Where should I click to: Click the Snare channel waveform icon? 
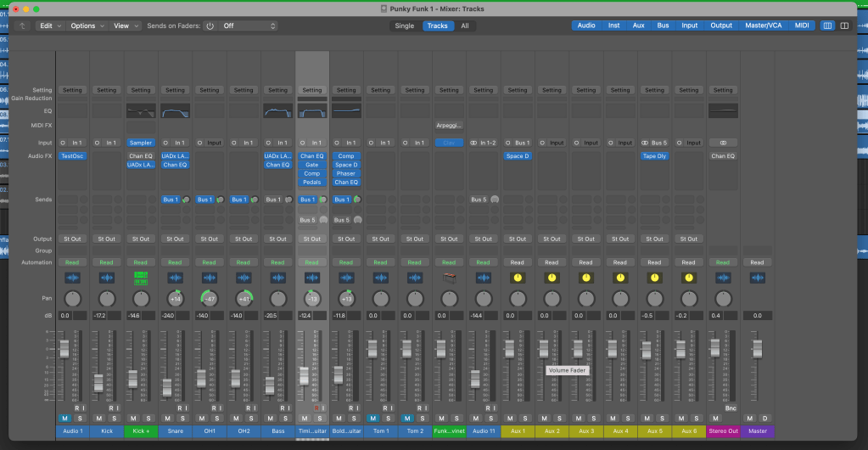click(x=175, y=278)
